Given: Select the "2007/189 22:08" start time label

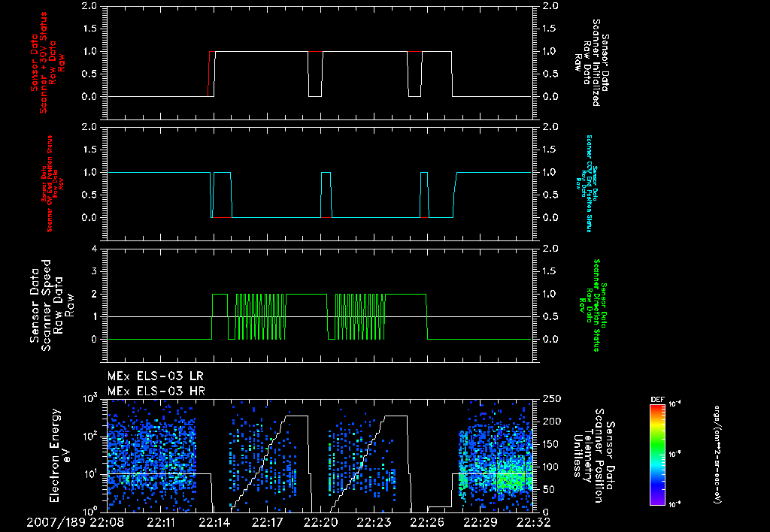Looking at the screenshot, I should (75, 522).
